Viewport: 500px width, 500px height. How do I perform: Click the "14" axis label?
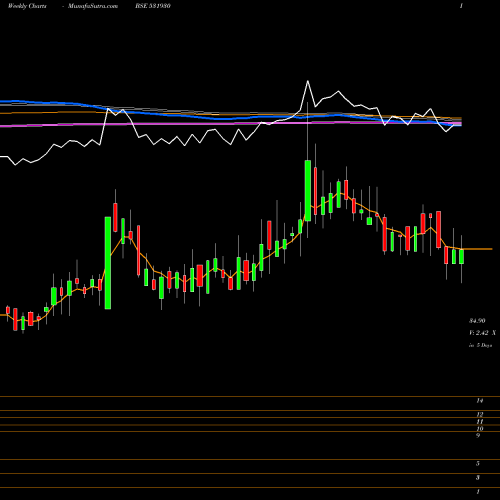(x=480, y=401)
